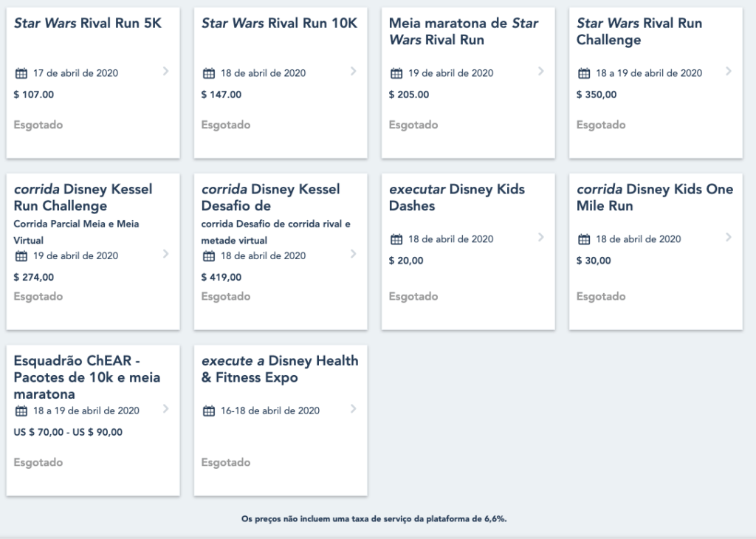Open chevron on Disney Kids Dashes card
Viewport: 756px width, 539px height.
541,237
